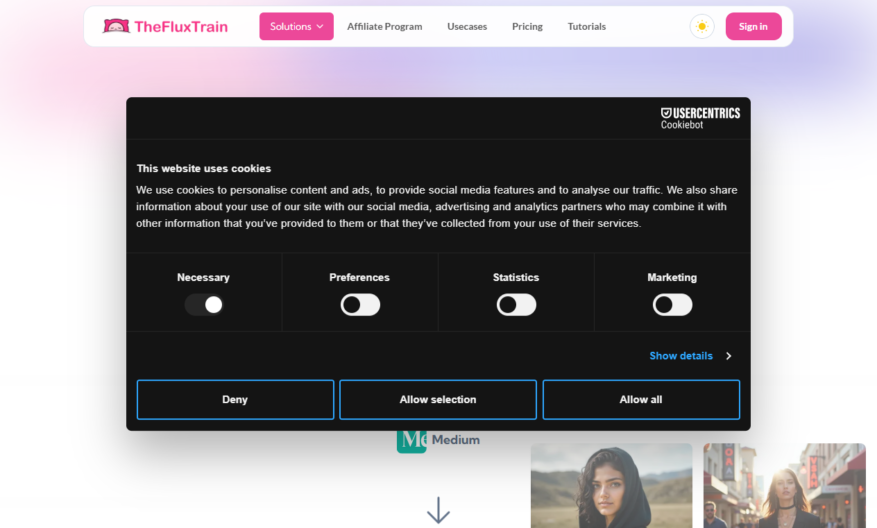The width and height of the screenshot is (877, 528).
Task: Go to Usecases in the navbar
Action: pos(467,26)
